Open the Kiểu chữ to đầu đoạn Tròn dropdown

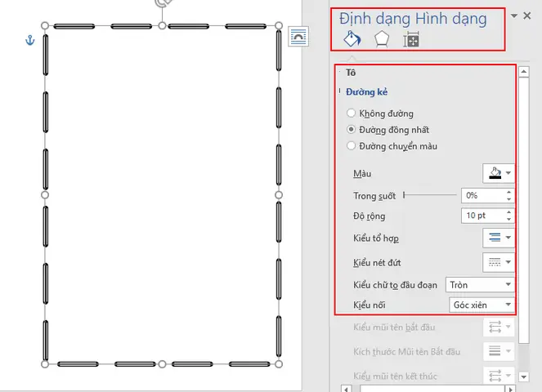(x=480, y=285)
